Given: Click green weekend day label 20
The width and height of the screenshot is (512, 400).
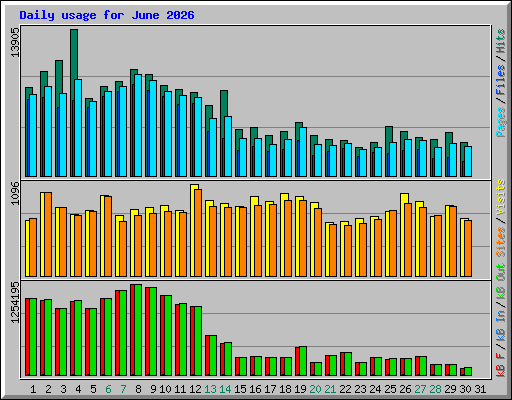Looking at the screenshot, I should [315, 389].
